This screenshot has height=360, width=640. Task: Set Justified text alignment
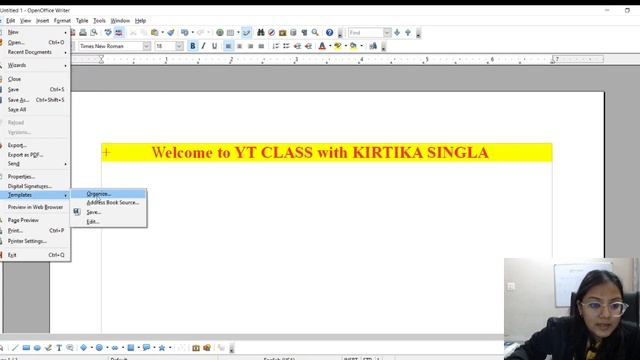tap(261, 46)
